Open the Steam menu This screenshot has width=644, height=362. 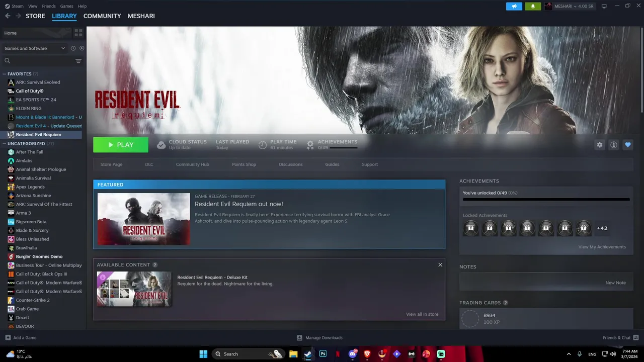[14, 6]
